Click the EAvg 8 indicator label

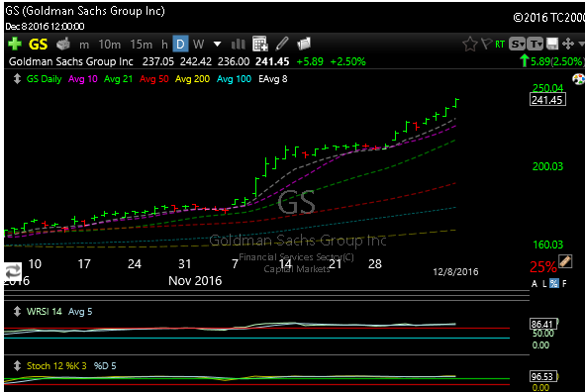[273, 79]
